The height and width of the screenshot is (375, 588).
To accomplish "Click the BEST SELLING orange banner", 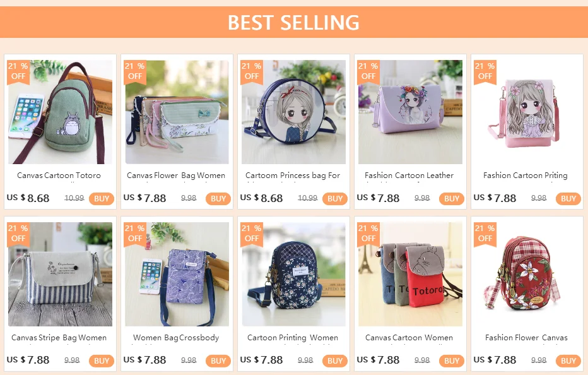I will [294, 22].
